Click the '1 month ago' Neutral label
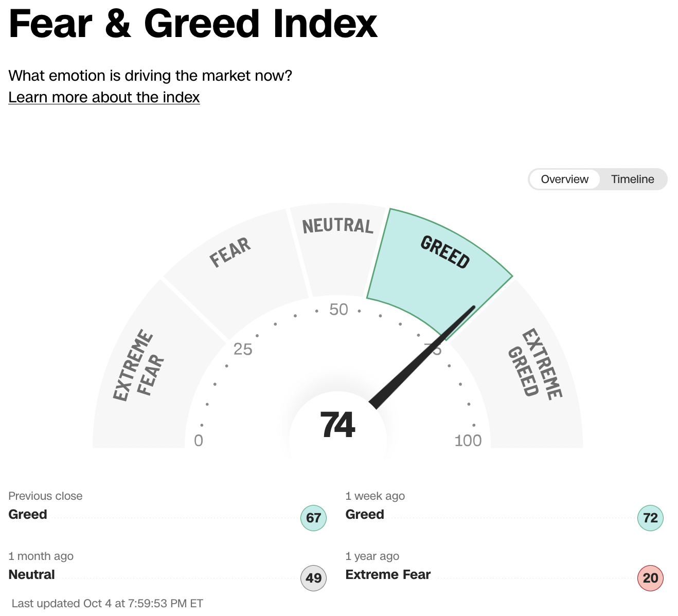678x616 pixels. click(x=32, y=574)
